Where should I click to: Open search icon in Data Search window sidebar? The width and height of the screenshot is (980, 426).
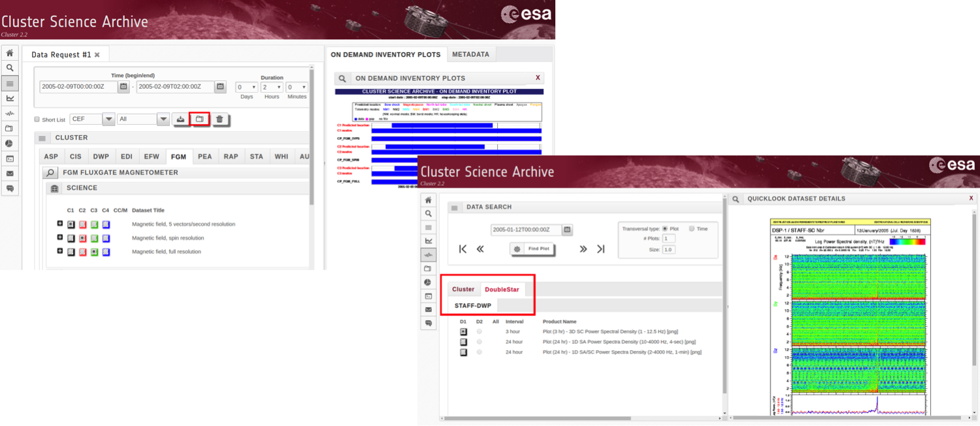429,214
